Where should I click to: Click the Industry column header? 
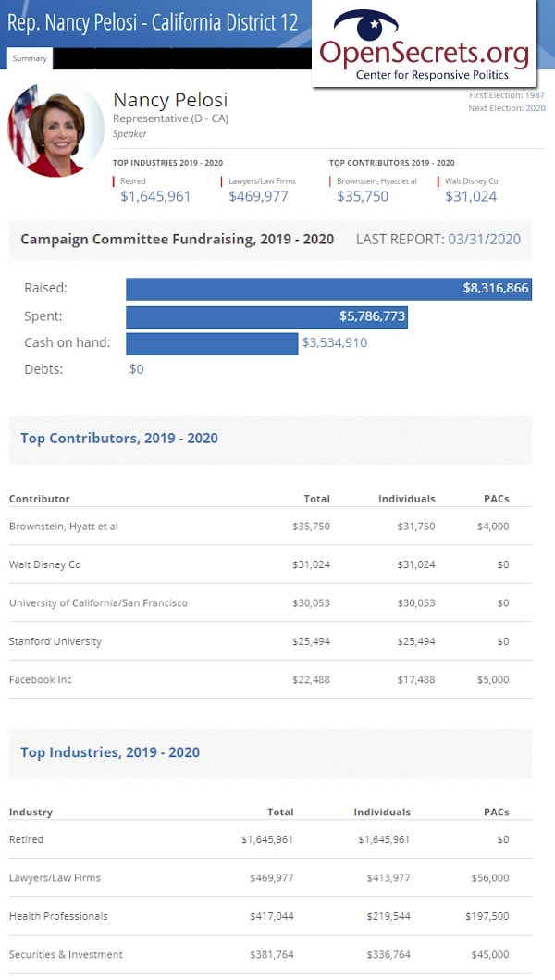[31, 813]
